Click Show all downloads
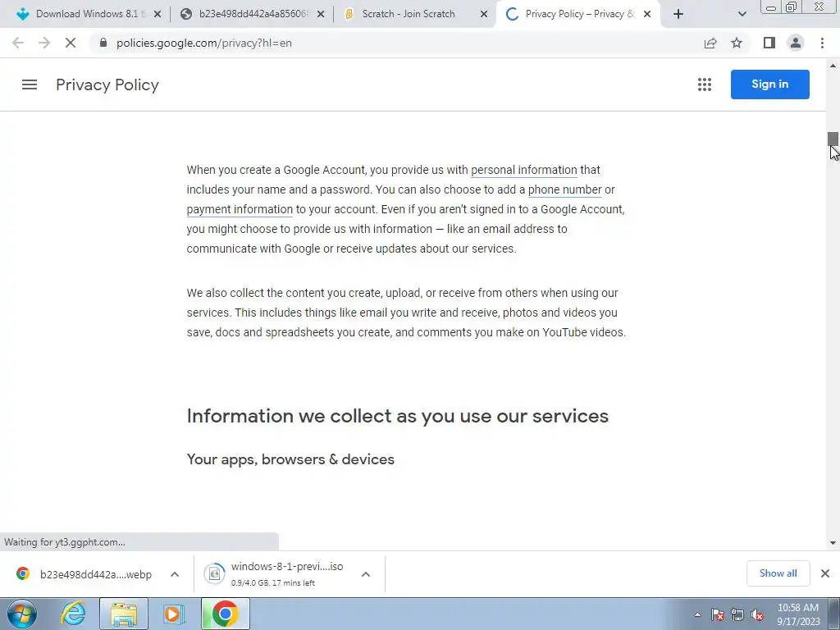The image size is (840, 630). (778, 573)
